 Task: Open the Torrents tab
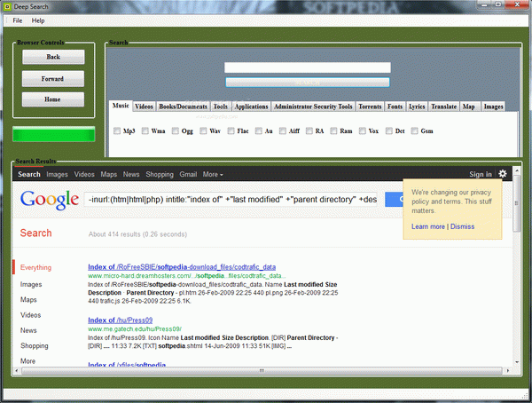[x=370, y=107]
